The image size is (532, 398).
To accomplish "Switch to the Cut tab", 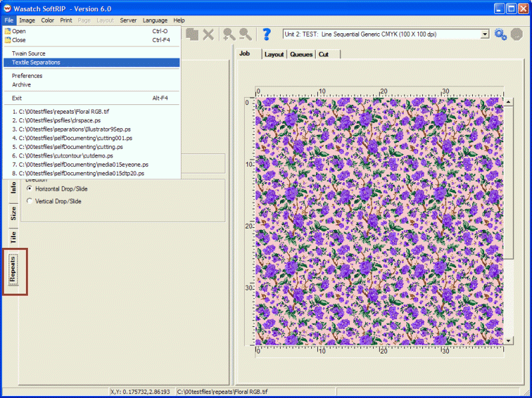I will [x=328, y=54].
